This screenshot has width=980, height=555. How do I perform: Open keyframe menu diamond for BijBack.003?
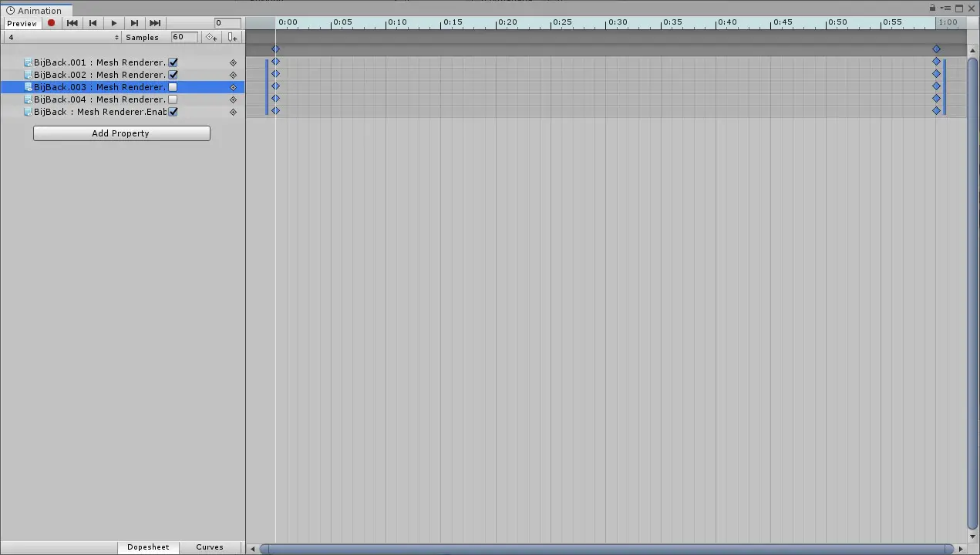233,87
